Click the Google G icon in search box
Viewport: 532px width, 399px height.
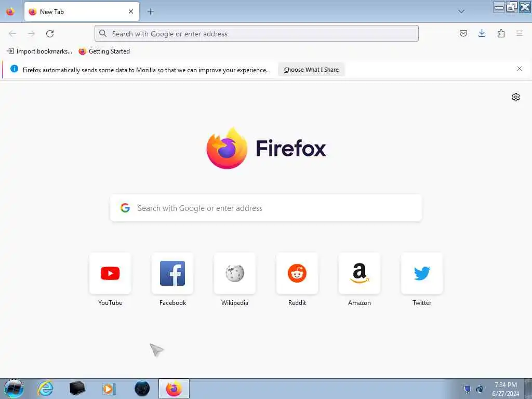pyautogui.click(x=125, y=208)
